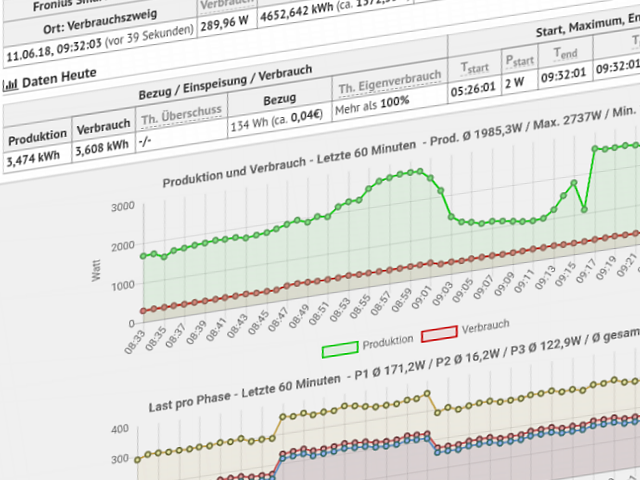Click the yellow phase peak point before the drop
Screen dimensions: 640x480
coord(427,393)
